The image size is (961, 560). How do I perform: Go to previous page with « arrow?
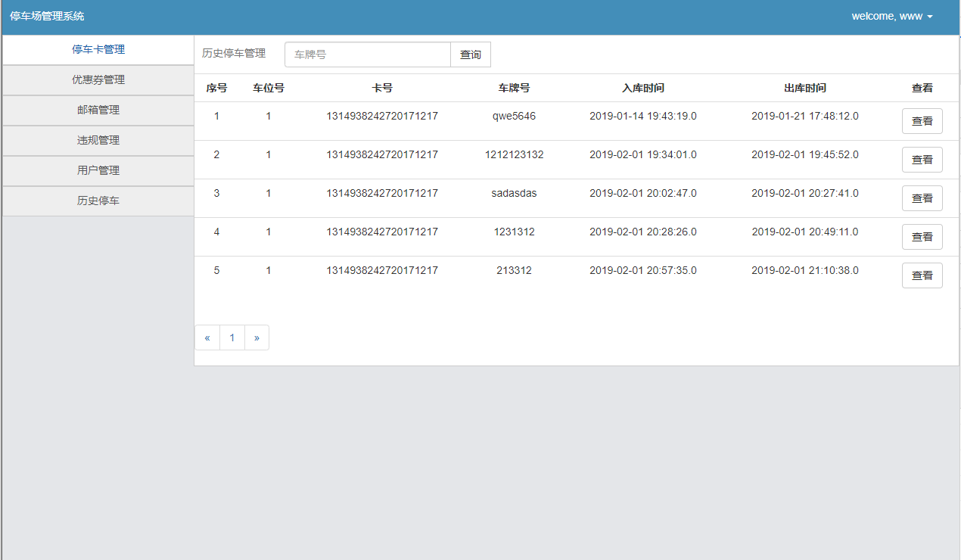207,338
